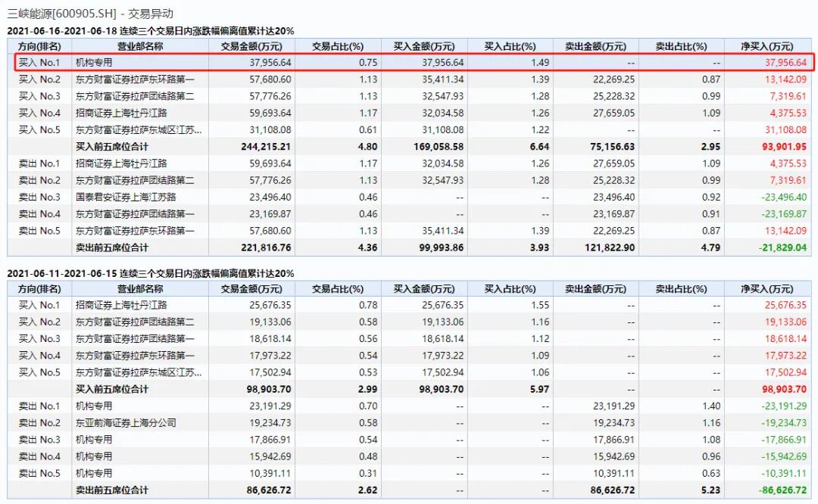Click 营业部名称 header in the 06-16 table
Screen dimensions: 818x504
pyautogui.click(x=140, y=46)
